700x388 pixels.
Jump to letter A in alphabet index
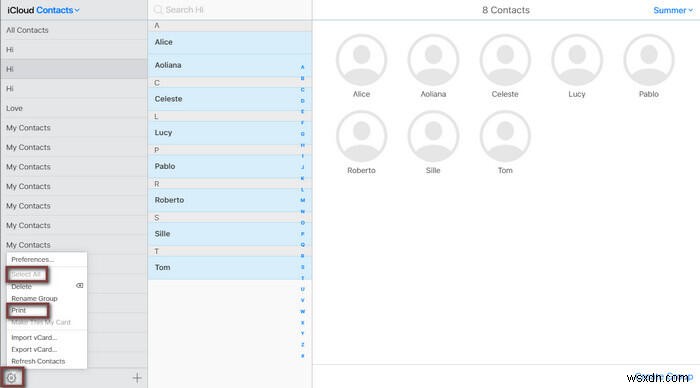[303, 67]
